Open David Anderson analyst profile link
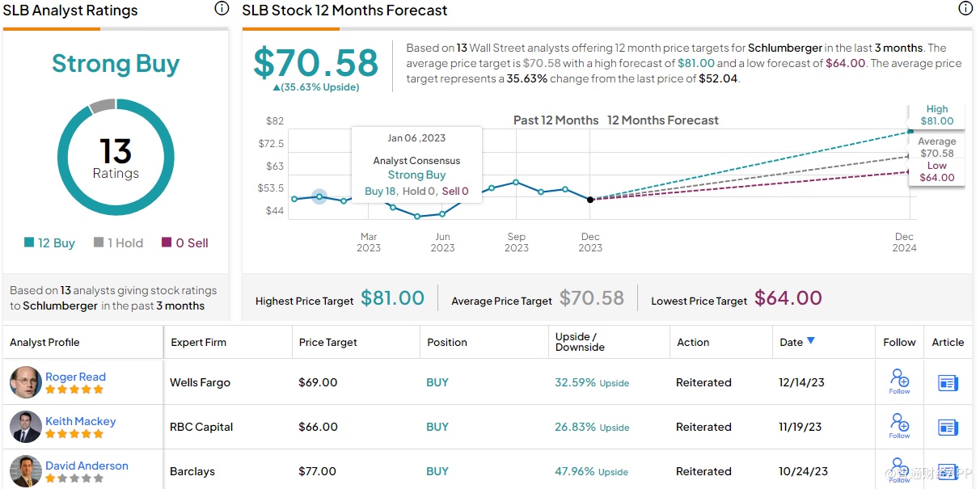The height and width of the screenshot is (489, 980). pos(87,466)
